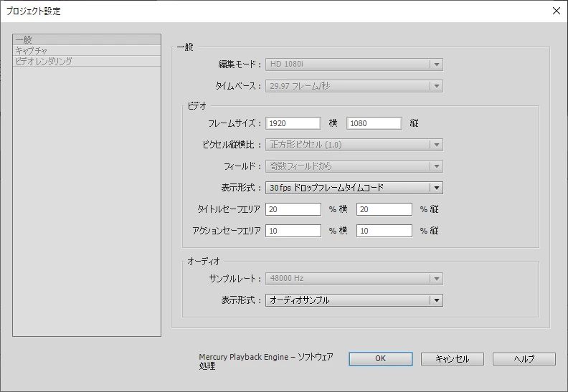Open the サンプルレート dropdown showing 48000 Hz
This screenshot has width=568, height=392.
tap(354, 279)
